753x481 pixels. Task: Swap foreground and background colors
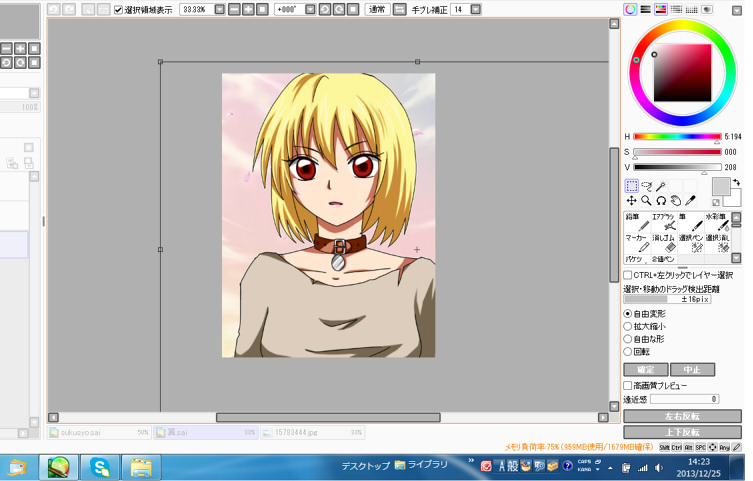pos(736,182)
